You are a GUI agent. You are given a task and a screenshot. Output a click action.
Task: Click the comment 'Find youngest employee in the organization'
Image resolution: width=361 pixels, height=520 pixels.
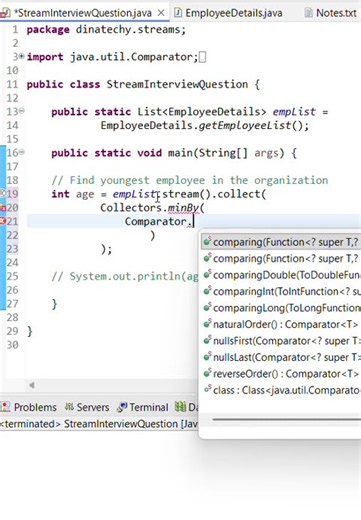[199, 180]
